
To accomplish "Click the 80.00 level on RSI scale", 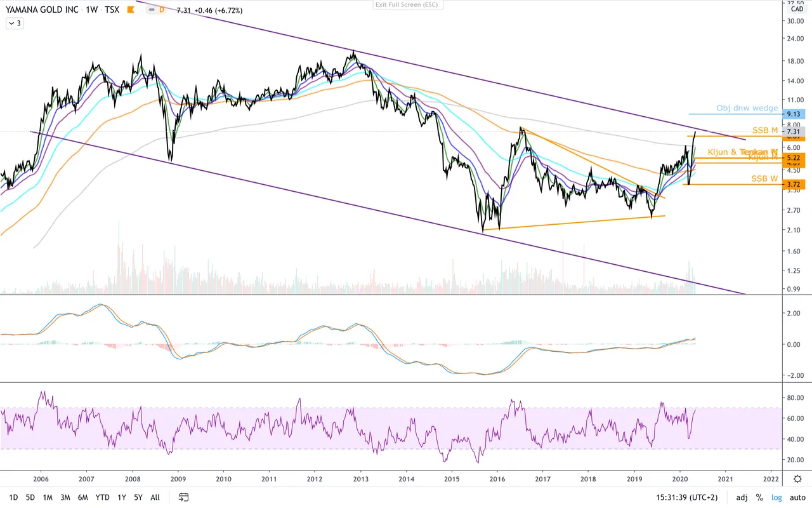I will (795, 398).
